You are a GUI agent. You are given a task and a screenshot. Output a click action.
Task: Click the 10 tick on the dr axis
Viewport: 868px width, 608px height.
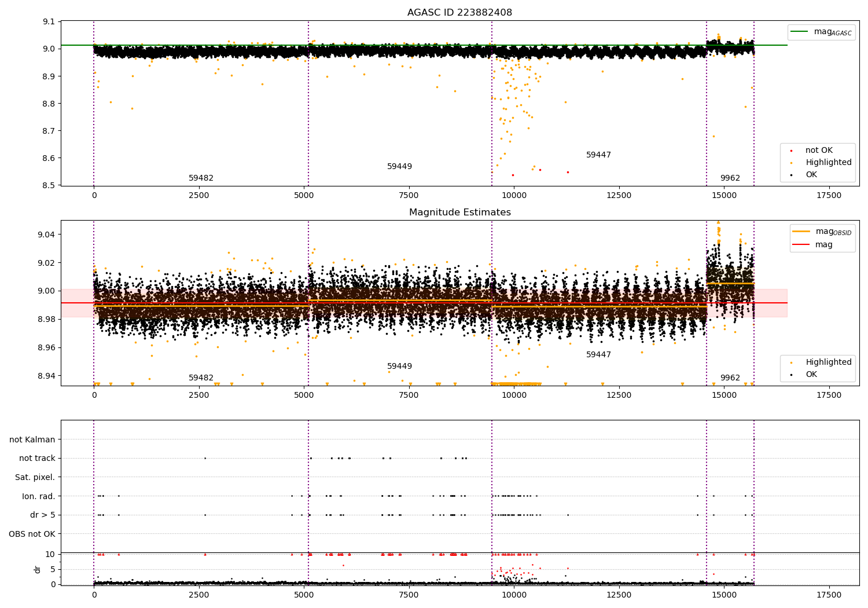(50, 555)
